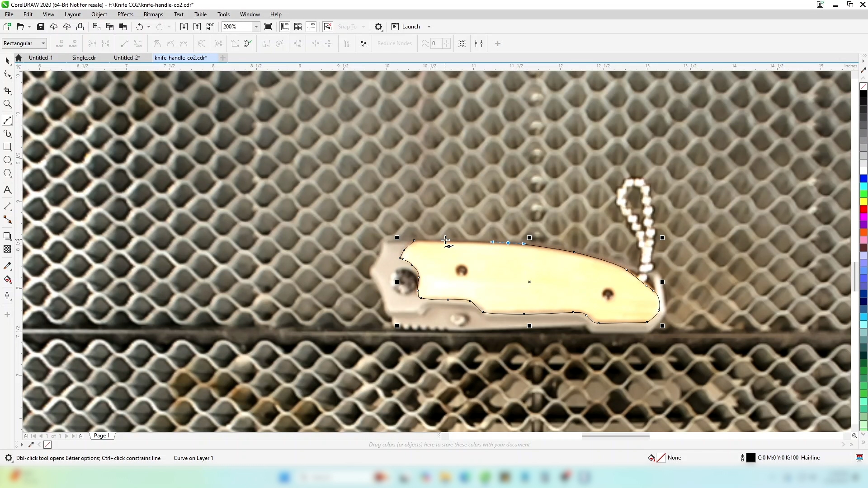Select the Crop tool
This screenshot has width=868, height=488.
[x=7, y=91]
